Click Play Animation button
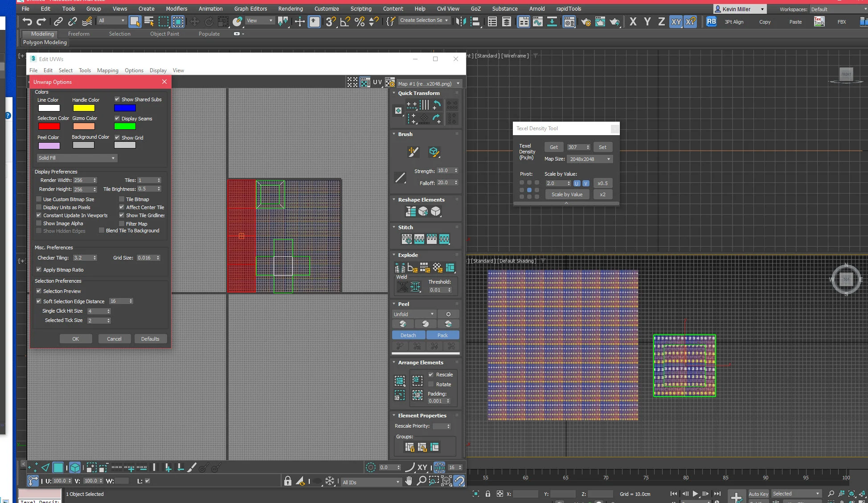The width and height of the screenshot is (868, 503). 695,494
